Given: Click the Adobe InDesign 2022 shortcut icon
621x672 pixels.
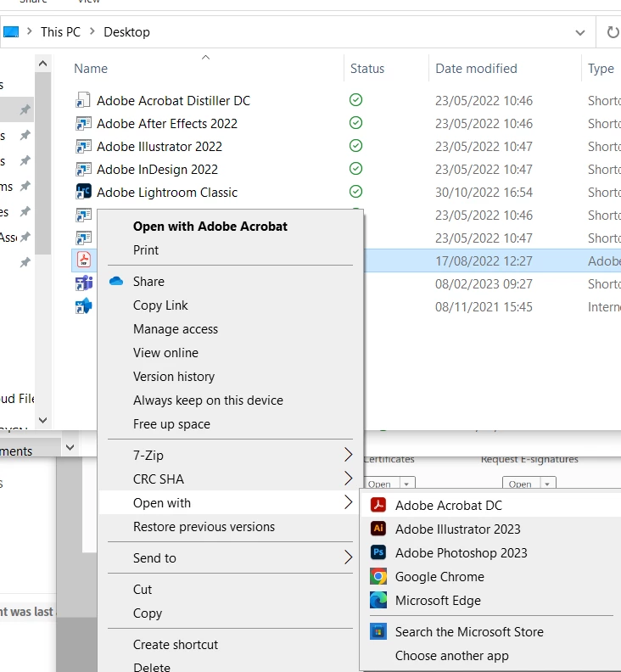Looking at the screenshot, I should coord(83,170).
